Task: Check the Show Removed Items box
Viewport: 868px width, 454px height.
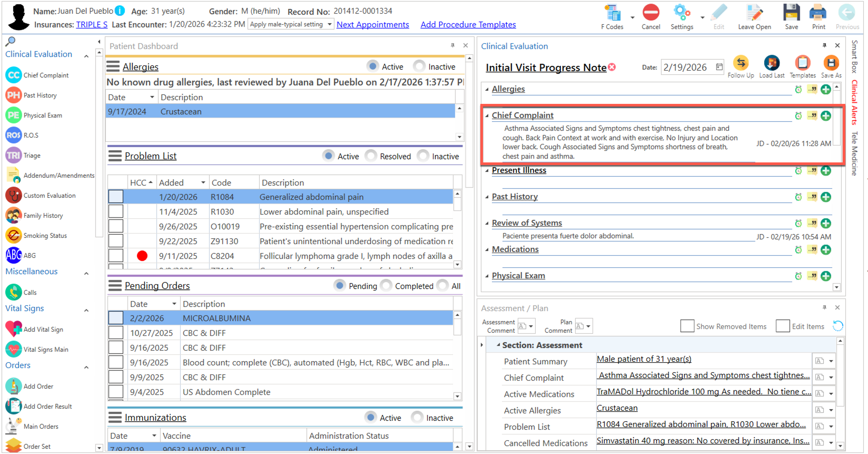Action: (x=687, y=326)
